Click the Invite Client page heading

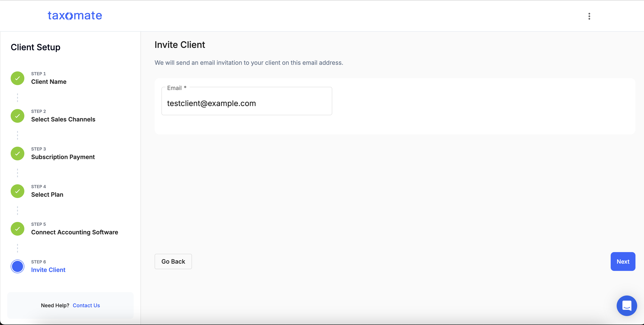(180, 44)
